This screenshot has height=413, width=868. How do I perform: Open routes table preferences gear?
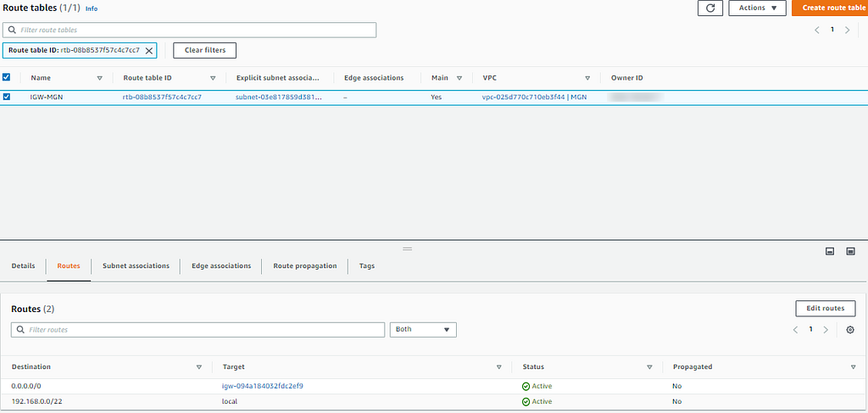(850, 330)
